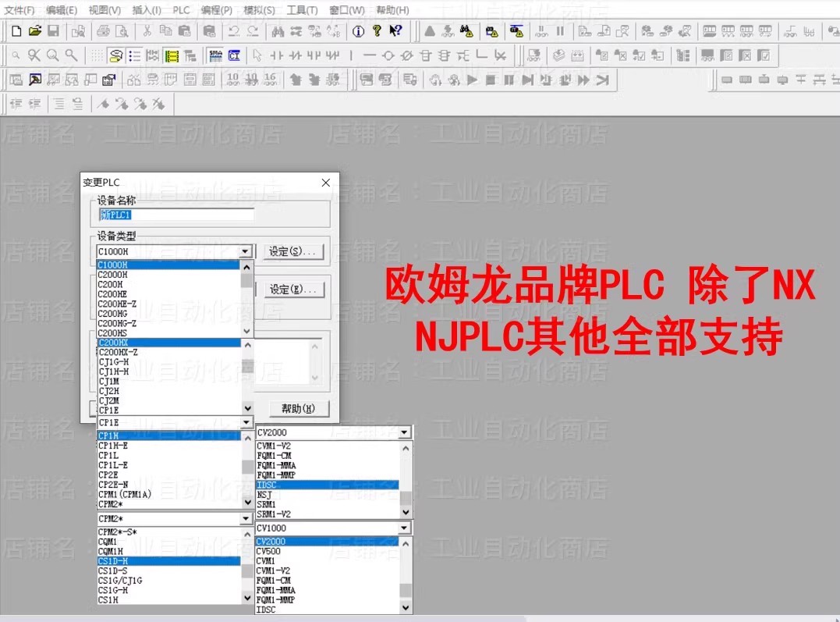The height and width of the screenshot is (622, 840).
Task: Select C2000H in the device list
Action: [x=168, y=275]
